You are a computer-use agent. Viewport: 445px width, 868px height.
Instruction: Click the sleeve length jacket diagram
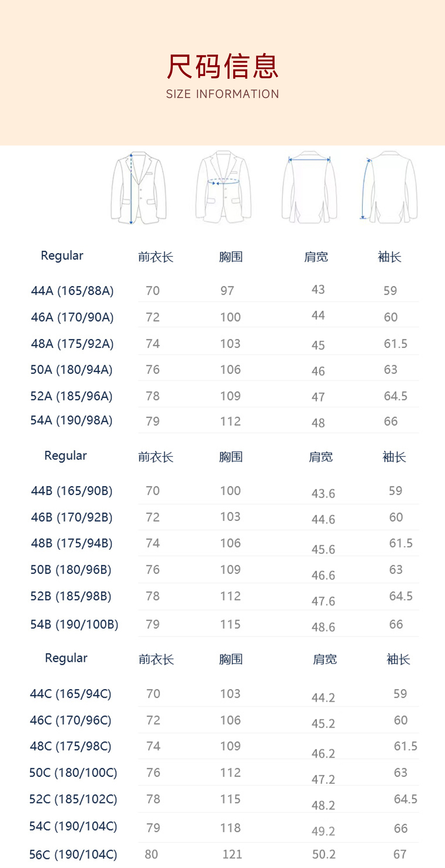click(x=389, y=187)
